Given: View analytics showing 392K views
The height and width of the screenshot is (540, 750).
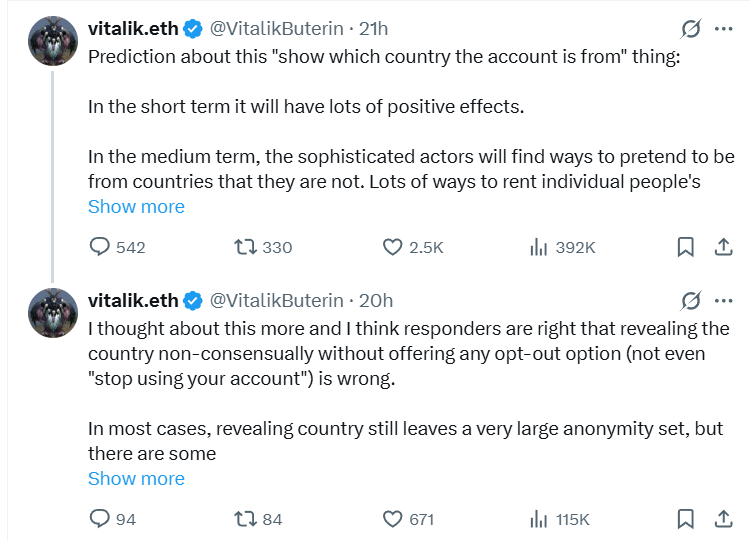Looking at the screenshot, I should [x=538, y=247].
